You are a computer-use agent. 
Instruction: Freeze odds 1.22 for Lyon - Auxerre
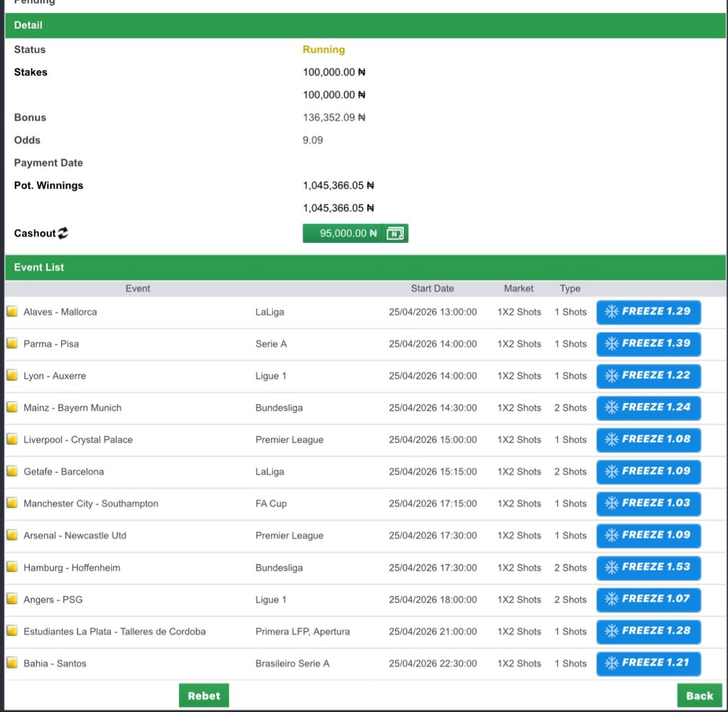[648, 376]
